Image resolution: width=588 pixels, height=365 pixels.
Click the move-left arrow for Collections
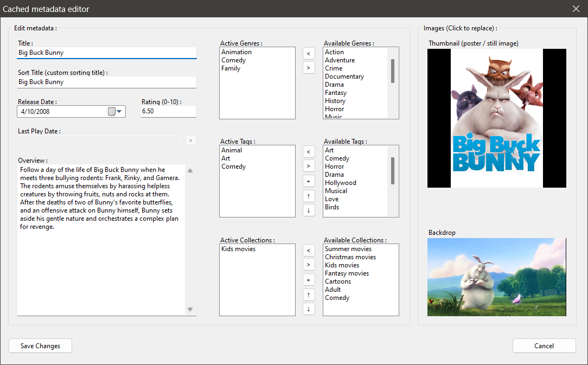tap(309, 251)
